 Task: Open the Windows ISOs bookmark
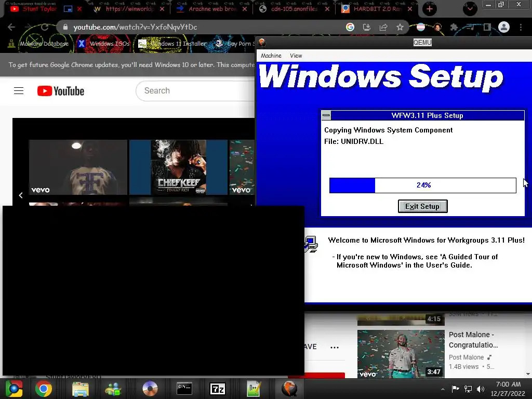(104, 44)
